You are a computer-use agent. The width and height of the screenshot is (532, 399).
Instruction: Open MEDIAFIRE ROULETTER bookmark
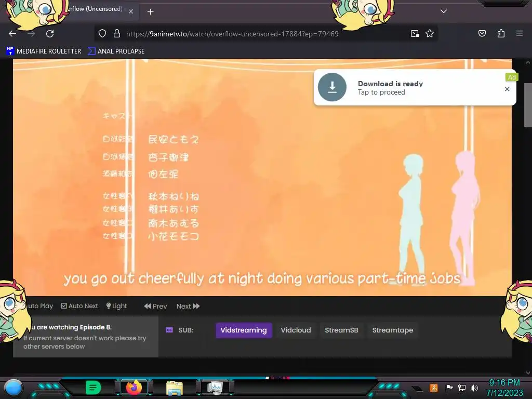point(44,51)
